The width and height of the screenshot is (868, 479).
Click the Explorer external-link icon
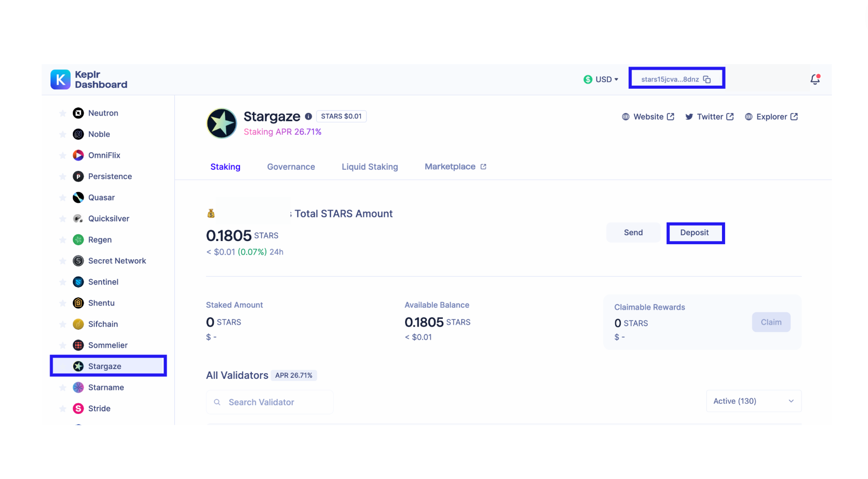tap(794, 117)
